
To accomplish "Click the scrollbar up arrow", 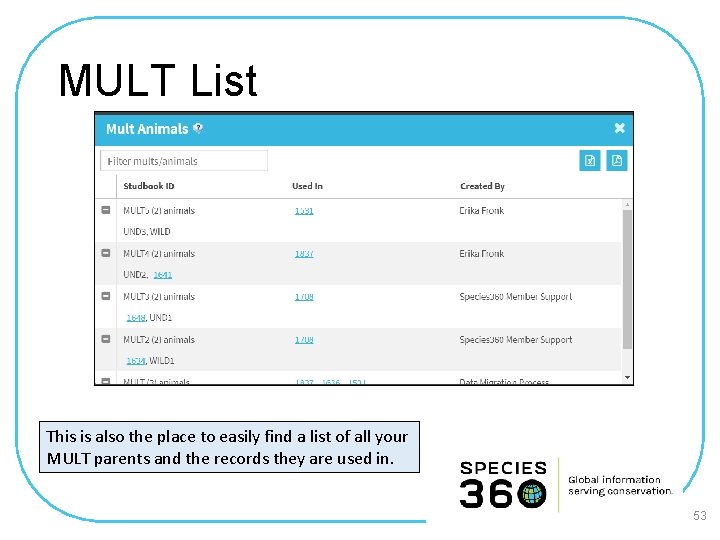I will click(x=627, y=205).
